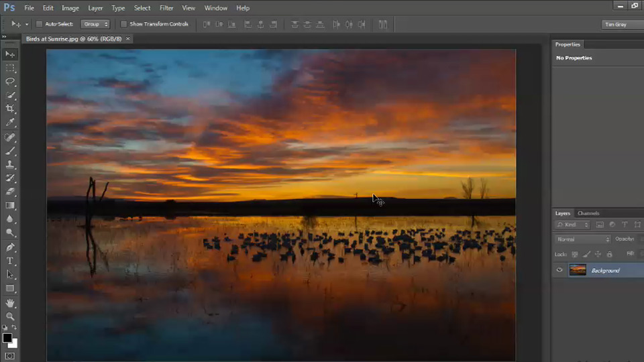This screenshot has height=362, width=644.
Task: Activate the Birds at Sunrise.jpg document tab
Action: click(x=74, y=39)
